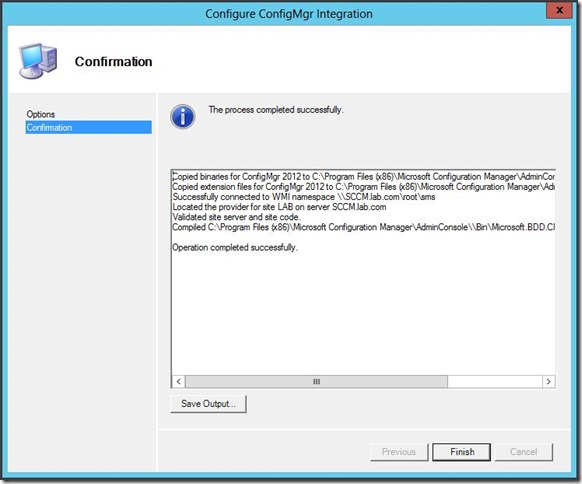Select the Confirmation step in sidebar
This screenshot has height=484, width=582.
click(89, 127)
